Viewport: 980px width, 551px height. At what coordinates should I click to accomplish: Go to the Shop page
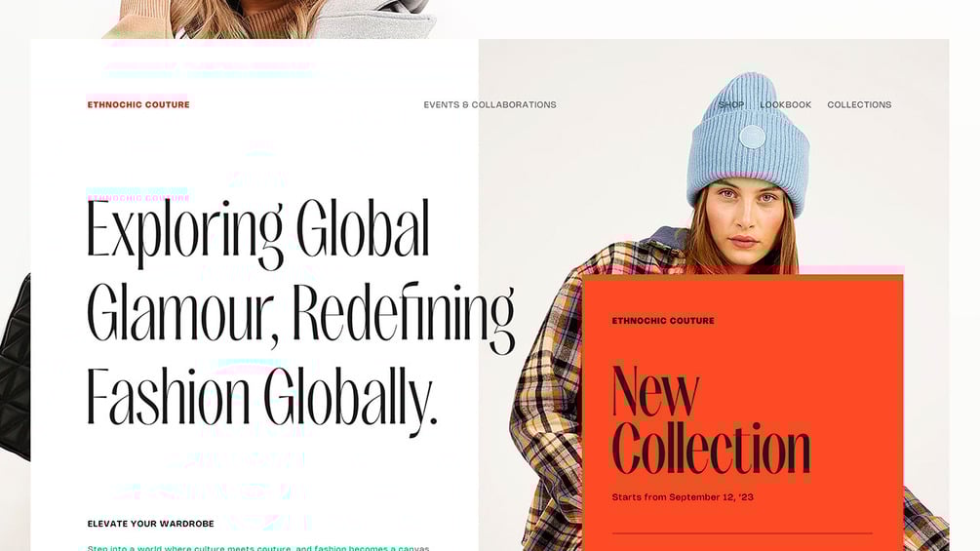click(731, 105)
